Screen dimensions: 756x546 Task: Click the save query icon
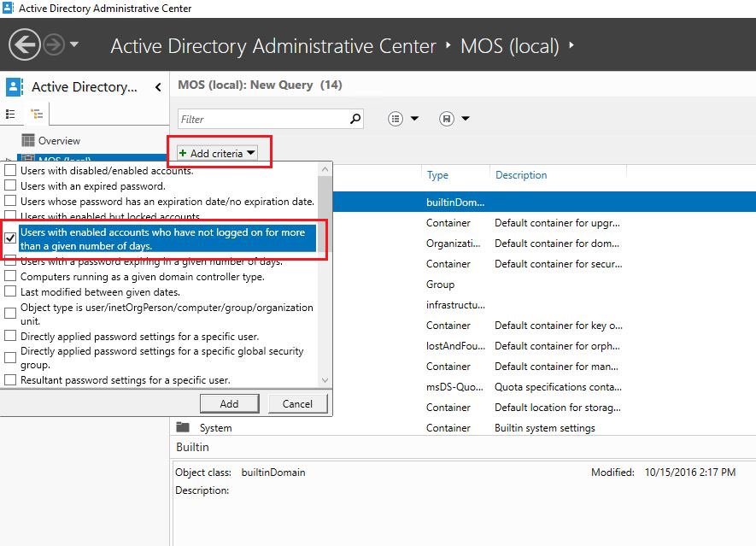pos(447,119)
